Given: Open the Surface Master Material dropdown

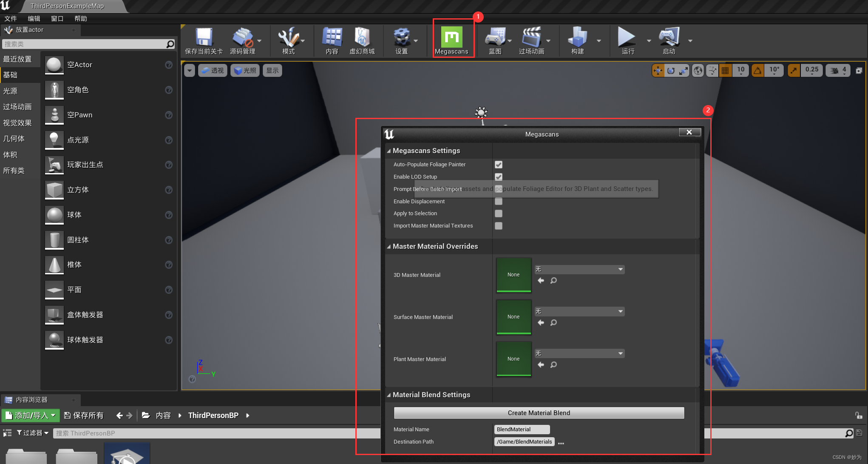Looking at the screenshot, I should pos(579,311).
